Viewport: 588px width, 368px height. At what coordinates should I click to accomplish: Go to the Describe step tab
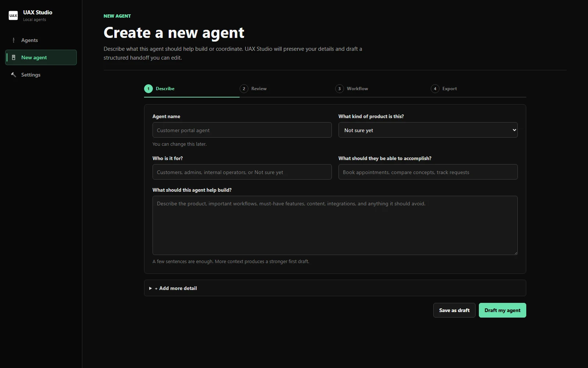point(191,89)
